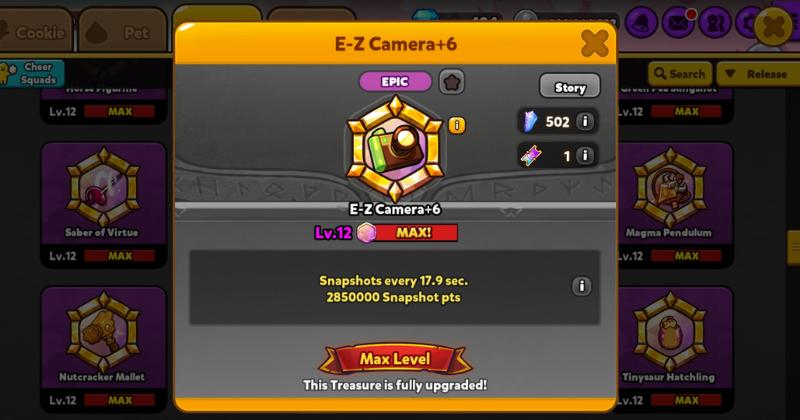Select the E-Z Camera hexagon treasure image
The height and width of the screenshot is (420, 800).
[395, 148]
